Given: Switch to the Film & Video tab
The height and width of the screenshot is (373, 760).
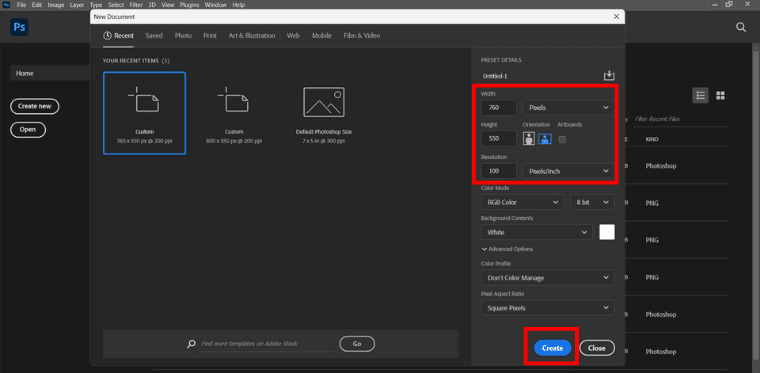Looking at the screenshot, I should 362,36.
